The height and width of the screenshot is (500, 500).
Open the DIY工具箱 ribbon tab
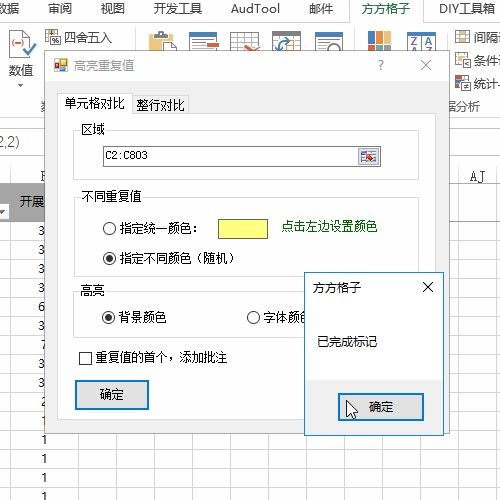(x=467, y=9)
